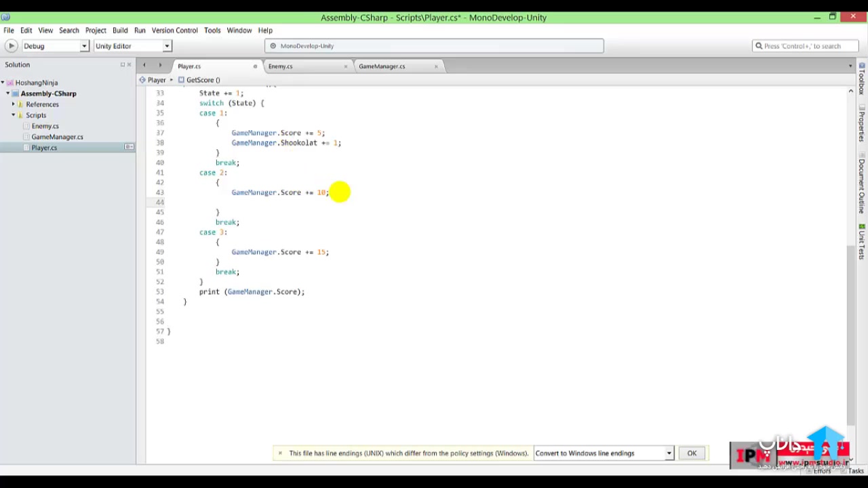This screenshot has height=488, width=868.
Task: Click the 'switch (State) {' code line
Action: pos(231,103)
